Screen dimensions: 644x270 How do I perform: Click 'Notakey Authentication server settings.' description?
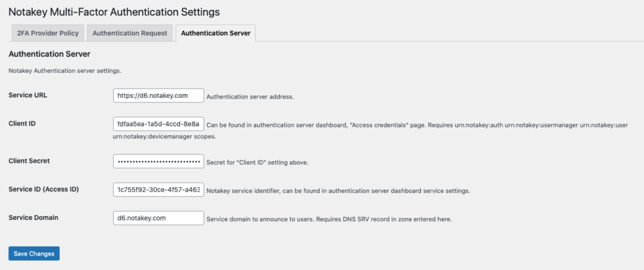coord(65,71)
